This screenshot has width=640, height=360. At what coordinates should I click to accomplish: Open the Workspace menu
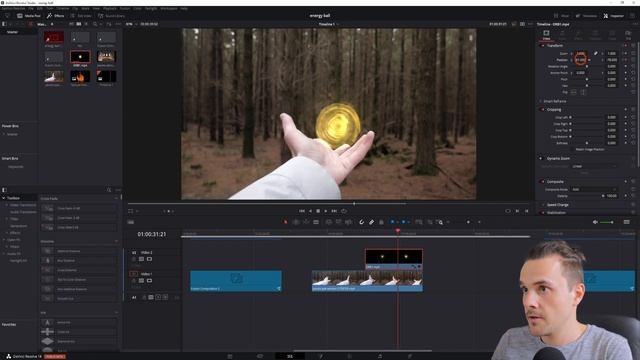point(169,8)
